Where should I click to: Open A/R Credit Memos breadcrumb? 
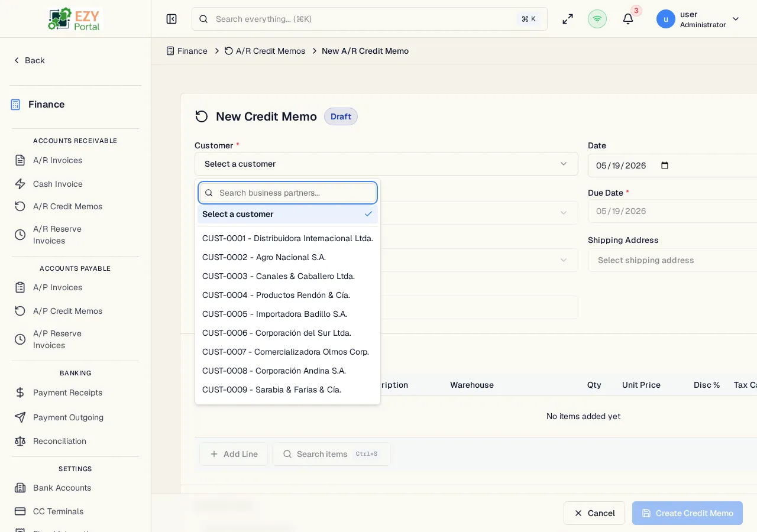(x=265, y=51)
